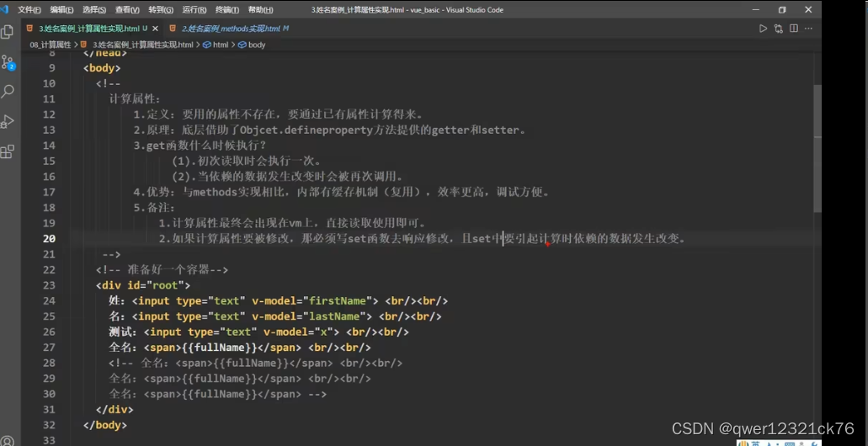The image size is (868, 446).
Task: Click HTML file icon on 2.姓名案例_methods实现.html tab
Action: [x=173, y=29]
